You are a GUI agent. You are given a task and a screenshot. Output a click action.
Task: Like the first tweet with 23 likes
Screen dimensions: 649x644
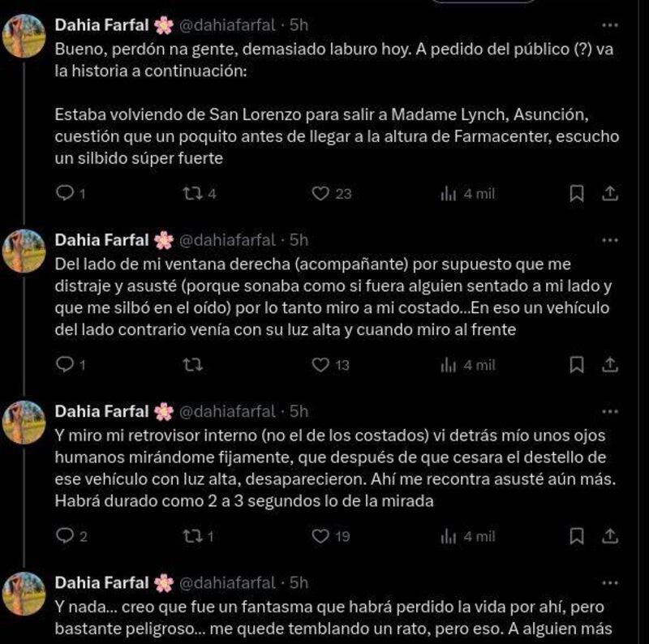[331, 193]
